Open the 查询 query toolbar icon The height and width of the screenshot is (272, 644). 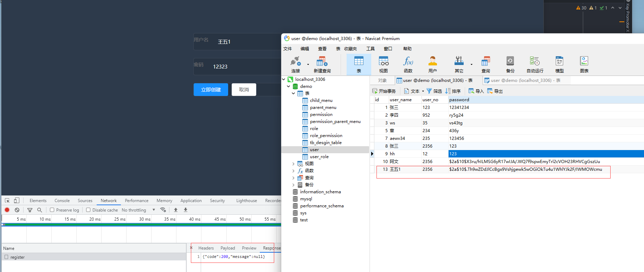point(486,61)
